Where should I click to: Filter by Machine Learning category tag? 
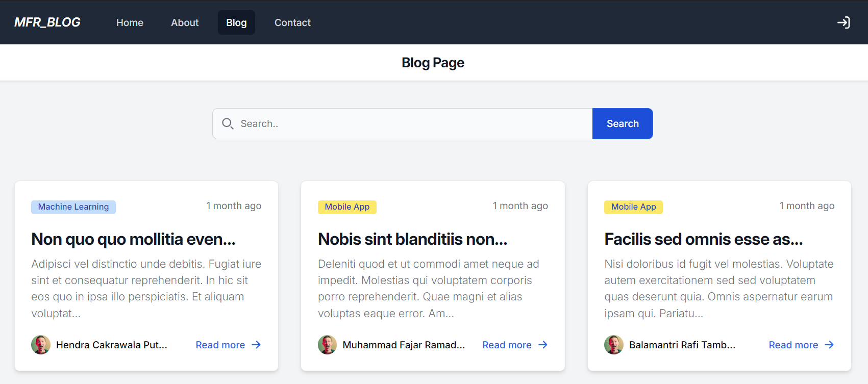[73, 207]
